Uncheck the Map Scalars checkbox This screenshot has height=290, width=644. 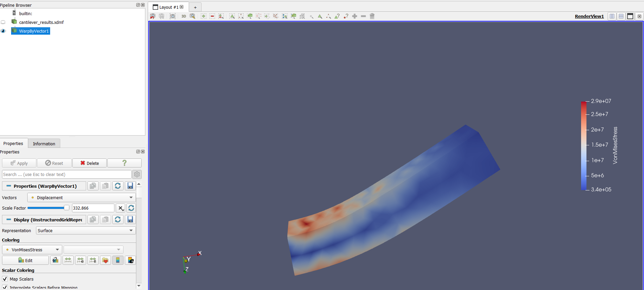pyautogui.click(x=5, y=279)
